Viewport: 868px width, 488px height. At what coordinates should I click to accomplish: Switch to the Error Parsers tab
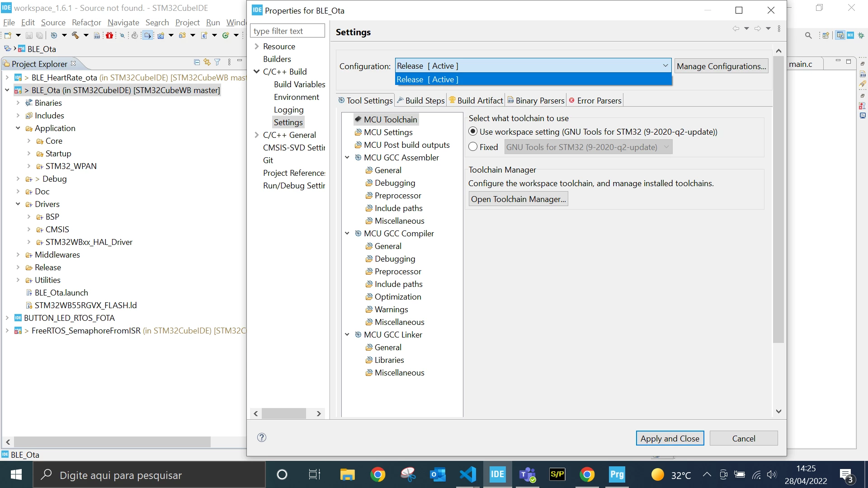pyautogui.click(x=595, y=101)
